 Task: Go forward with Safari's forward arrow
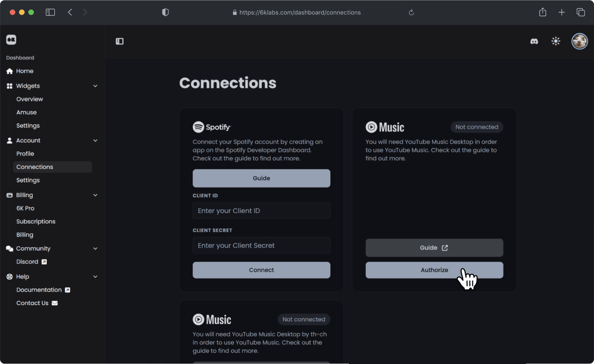[x=85, y=13]
